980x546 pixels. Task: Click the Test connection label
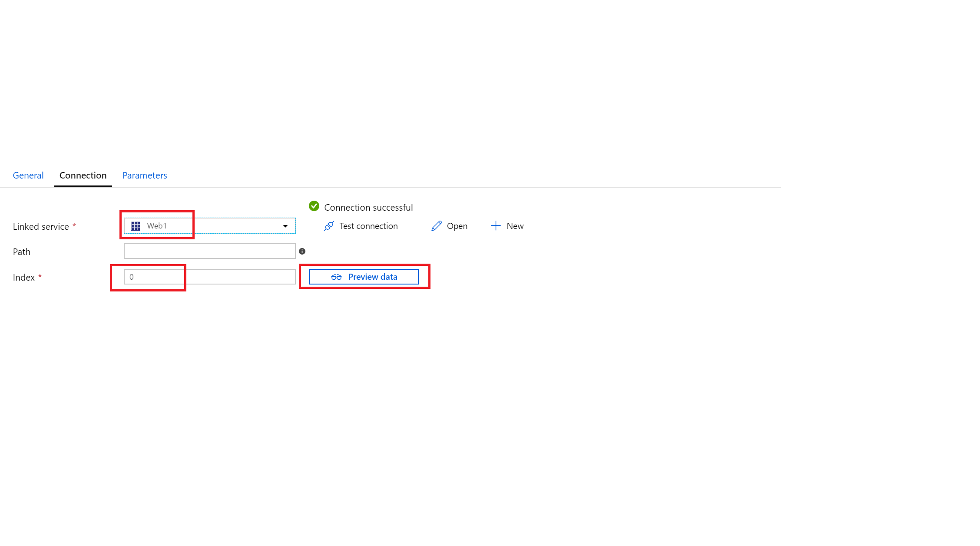[368, 226]
